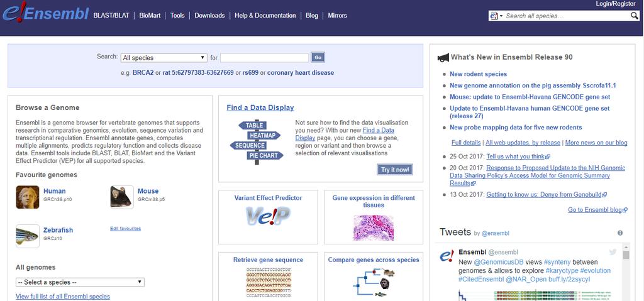Click the Tweets info icon
The image size is (644, 301).
point(619,233)
